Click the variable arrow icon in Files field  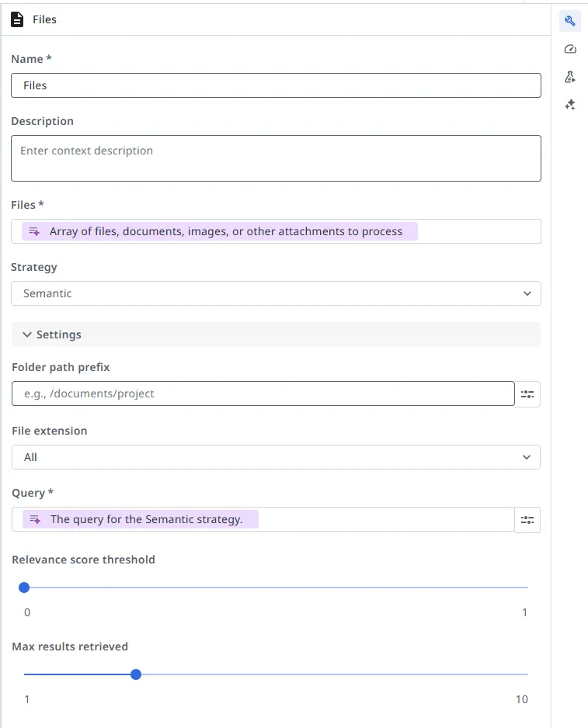click(x=33, y=231)
